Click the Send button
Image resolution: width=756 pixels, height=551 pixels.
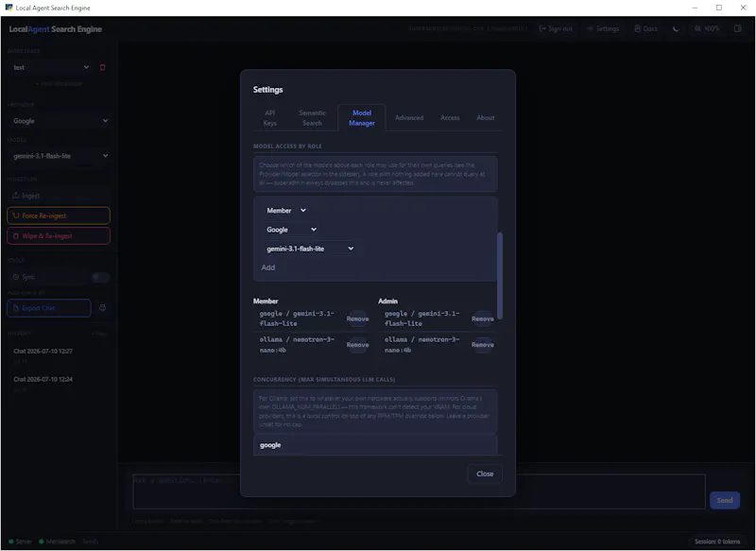point(724,500)
